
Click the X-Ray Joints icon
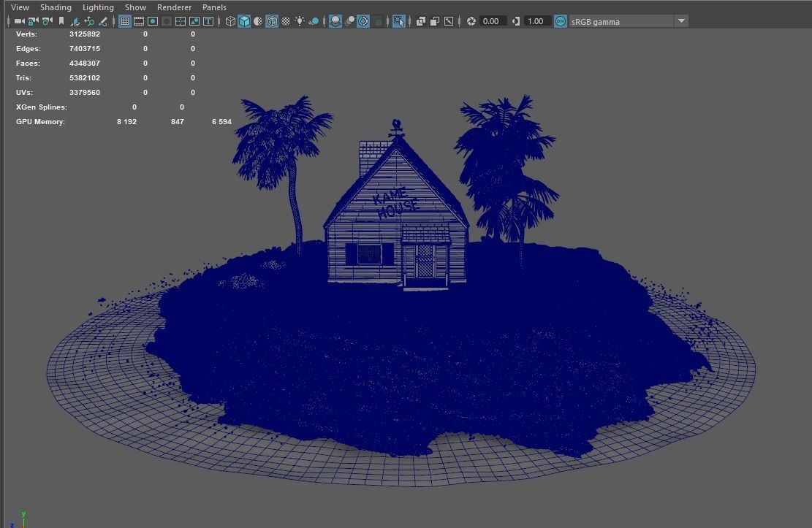[449, 21]
